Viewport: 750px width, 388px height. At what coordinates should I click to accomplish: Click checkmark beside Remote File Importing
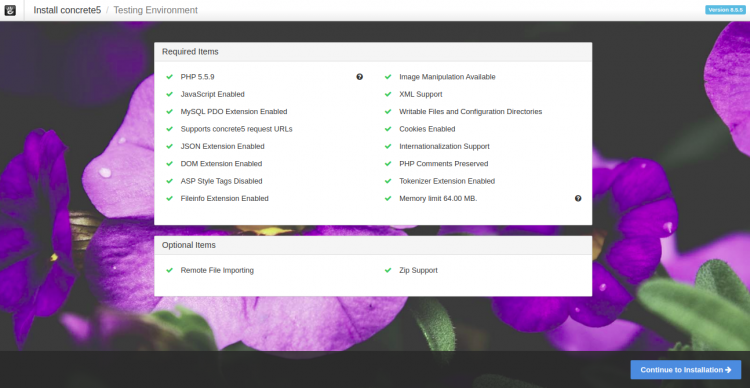tap(169, 270)
